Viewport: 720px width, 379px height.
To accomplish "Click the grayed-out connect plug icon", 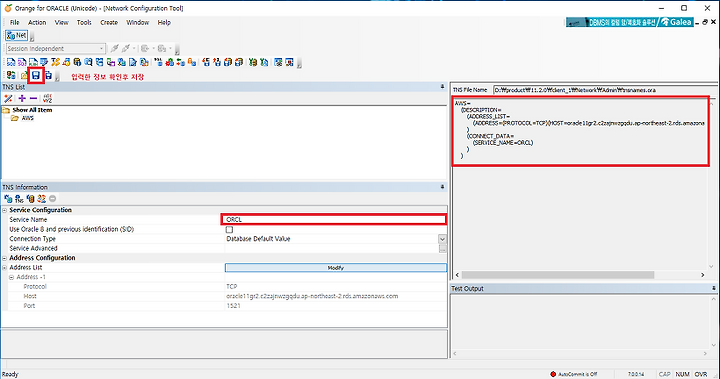I will pyautogui.click(x=115, y=48).
